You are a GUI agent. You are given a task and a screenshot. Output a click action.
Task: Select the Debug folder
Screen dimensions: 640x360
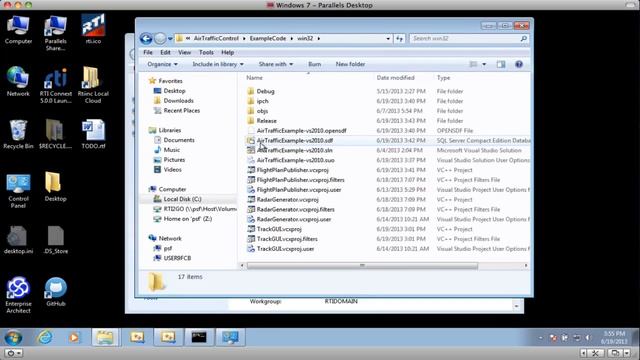pyautogui.click(x=265, y=91)
